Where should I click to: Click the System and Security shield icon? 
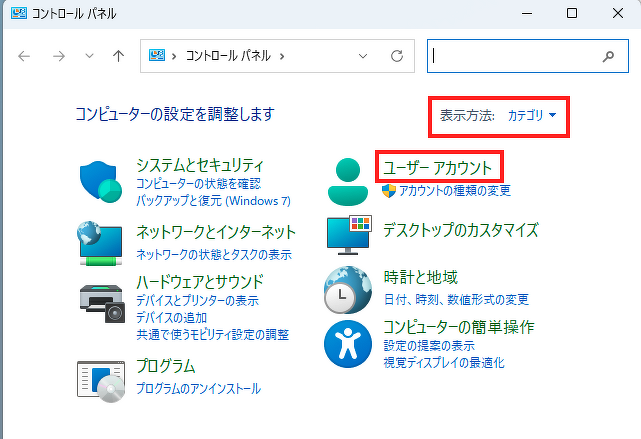pyautogui.click(x=100, y=182)
